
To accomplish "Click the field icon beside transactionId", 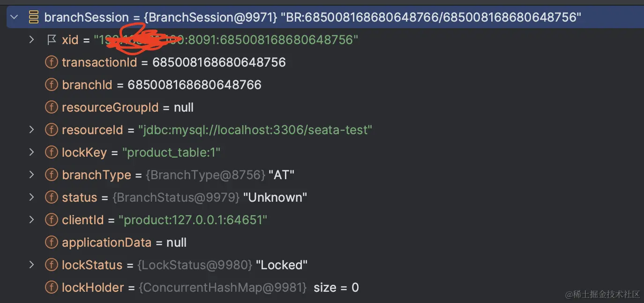I will pos(52,62).
